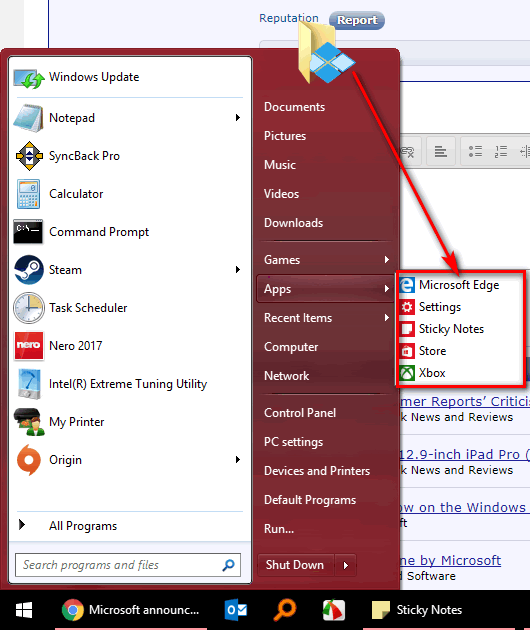Open Intel Extreme Tuning Utility icon

(29, 384)
